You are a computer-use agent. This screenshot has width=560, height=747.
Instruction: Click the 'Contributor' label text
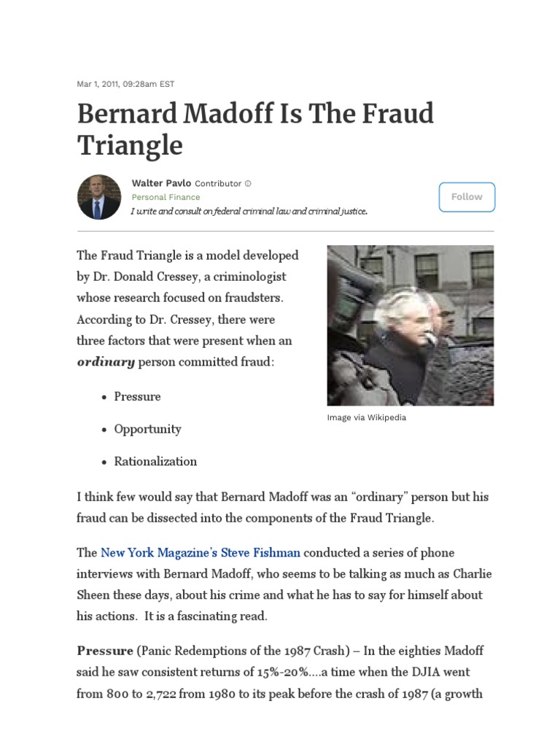point(218,184)
